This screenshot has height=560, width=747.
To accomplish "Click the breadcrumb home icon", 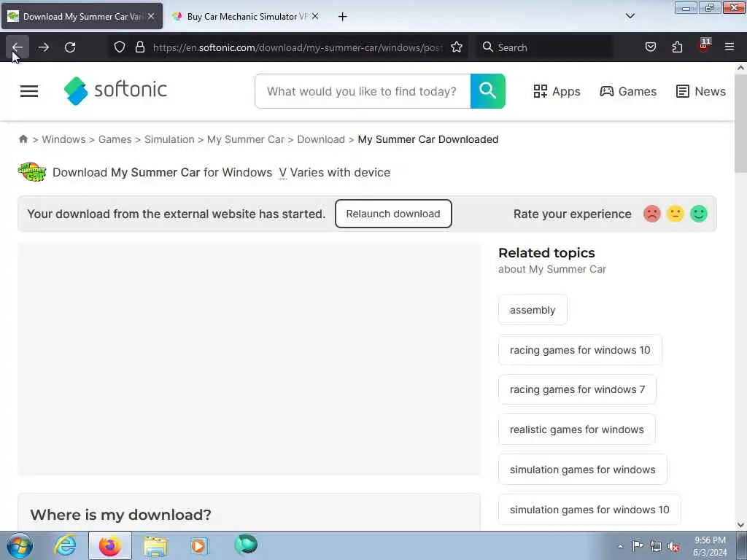I will [x=23, y=139].
